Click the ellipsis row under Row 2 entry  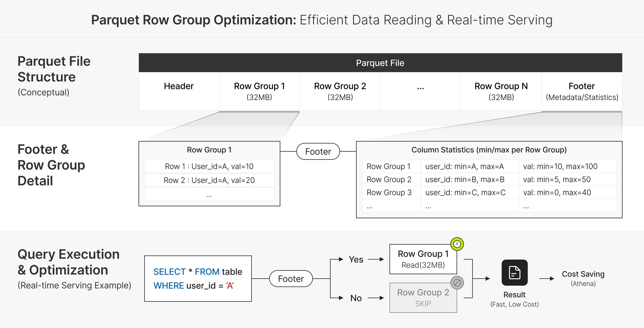209,194
